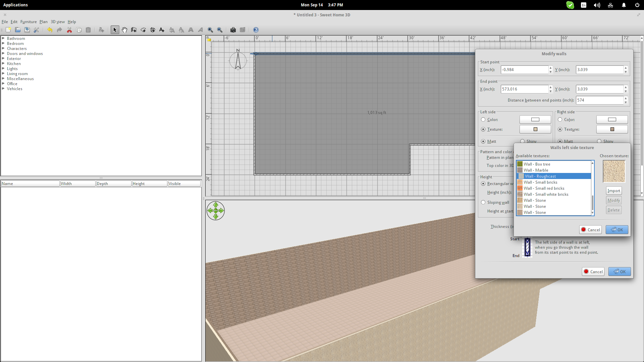Viewport: 644px width, 362px height.
Task: Select the Add text labels tool
Action: click(x=162, y=30)
